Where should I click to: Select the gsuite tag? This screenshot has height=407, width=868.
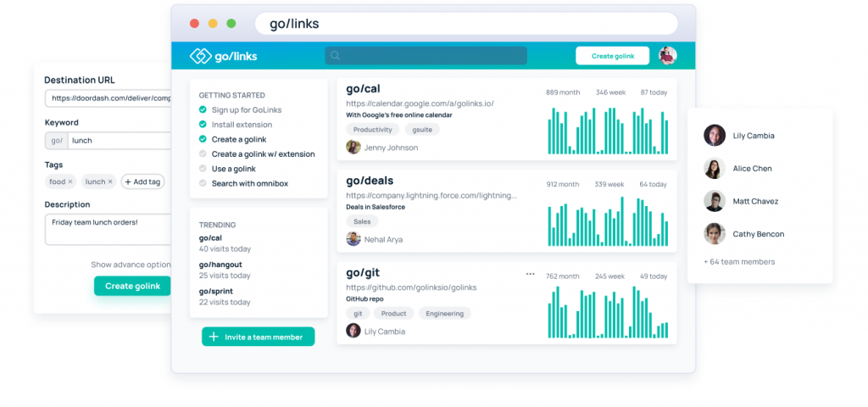tap(422, 130)
